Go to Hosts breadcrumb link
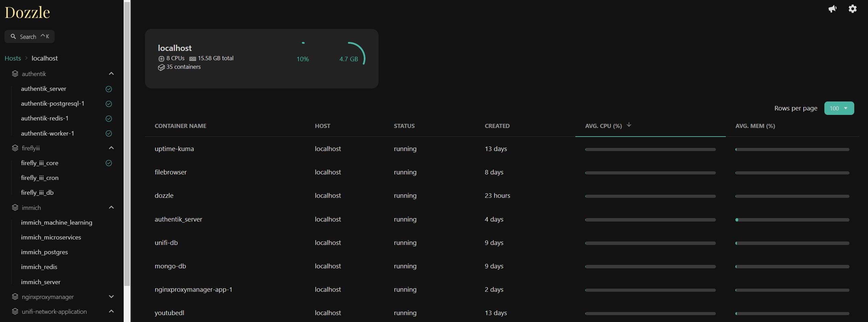This screenshot has height=322, width=868. (x=13, y=58)
